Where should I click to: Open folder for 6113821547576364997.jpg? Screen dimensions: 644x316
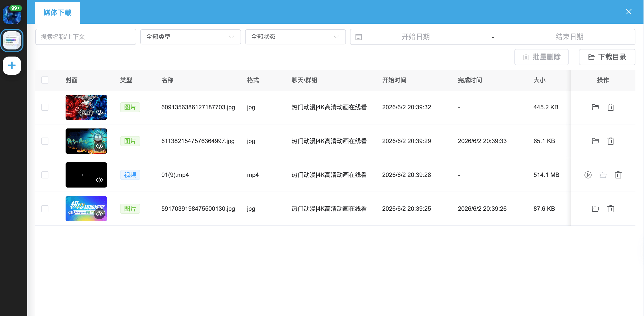(595, 141)
